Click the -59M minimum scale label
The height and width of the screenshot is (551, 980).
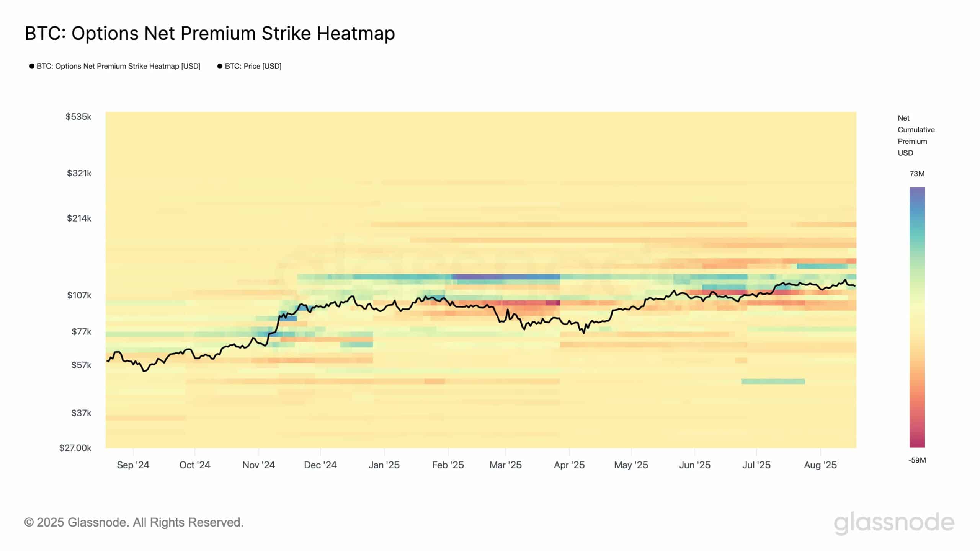click(917, 460)
